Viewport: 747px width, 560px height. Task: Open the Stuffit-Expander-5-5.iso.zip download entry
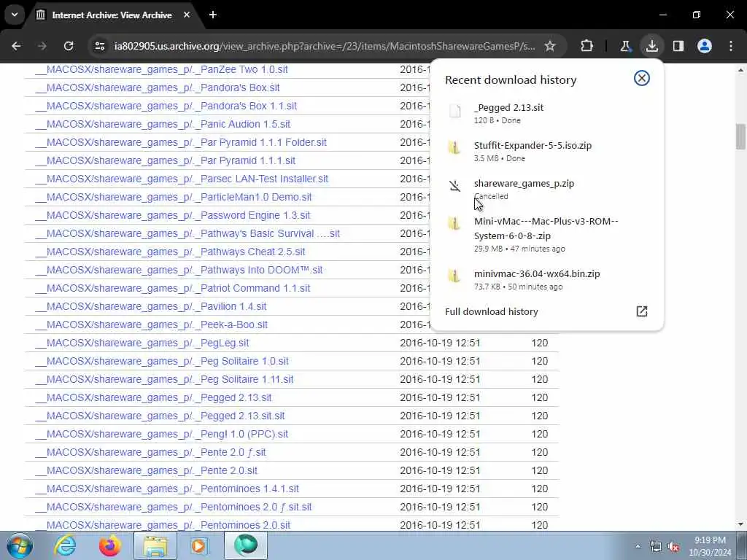(546, 152)
